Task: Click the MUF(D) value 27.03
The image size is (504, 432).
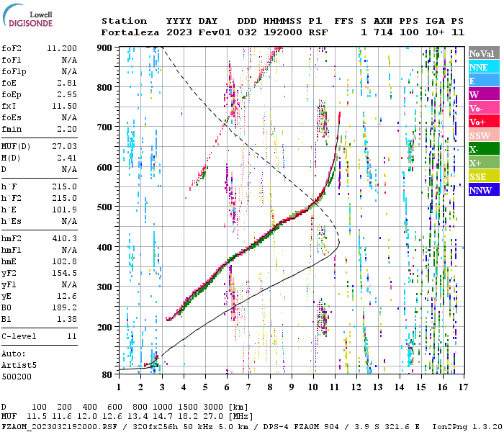Action: (64, 147)
